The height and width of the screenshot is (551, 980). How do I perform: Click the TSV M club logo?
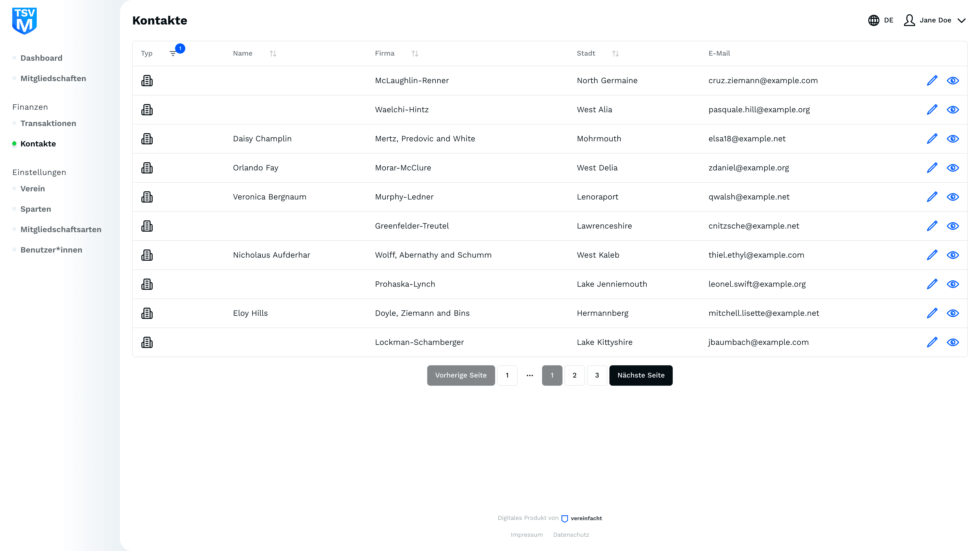(x=24, y=21)
